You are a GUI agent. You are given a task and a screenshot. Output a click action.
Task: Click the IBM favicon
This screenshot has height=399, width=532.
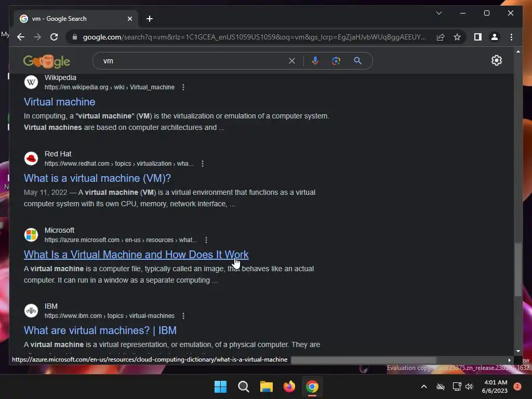31,311
